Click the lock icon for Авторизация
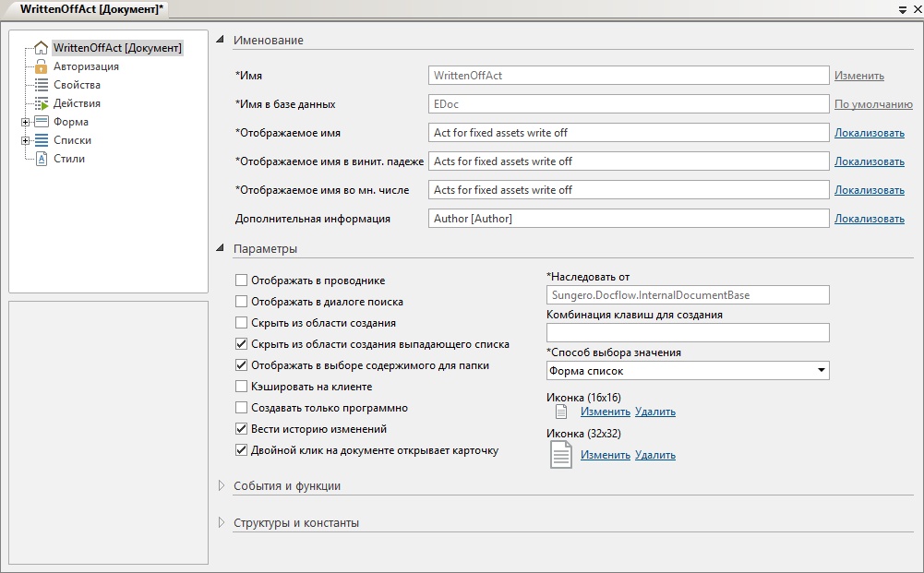Image resolution: width=924 pixels, height=573 pixels. click(x=41, y=66)
